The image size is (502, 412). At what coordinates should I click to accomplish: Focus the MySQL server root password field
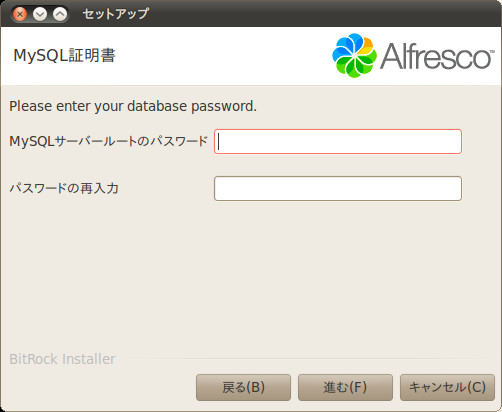[338, 142]
